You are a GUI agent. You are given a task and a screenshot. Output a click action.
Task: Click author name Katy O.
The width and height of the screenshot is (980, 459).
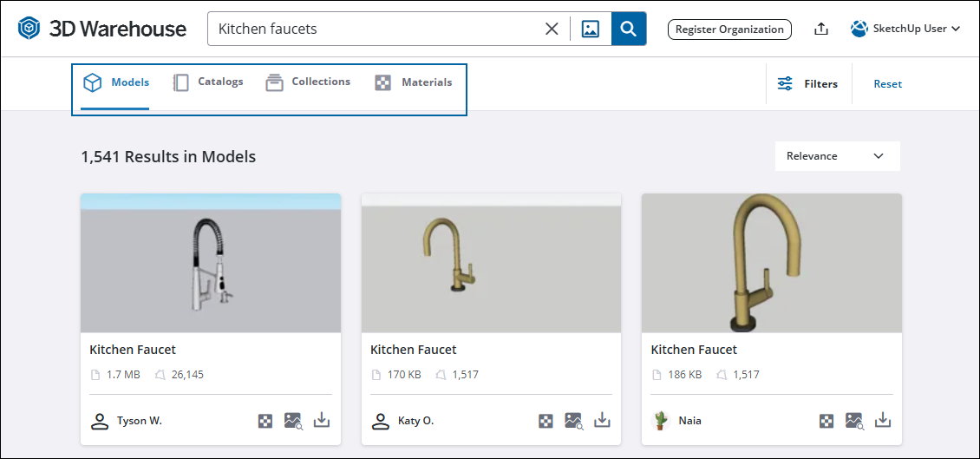415,421
